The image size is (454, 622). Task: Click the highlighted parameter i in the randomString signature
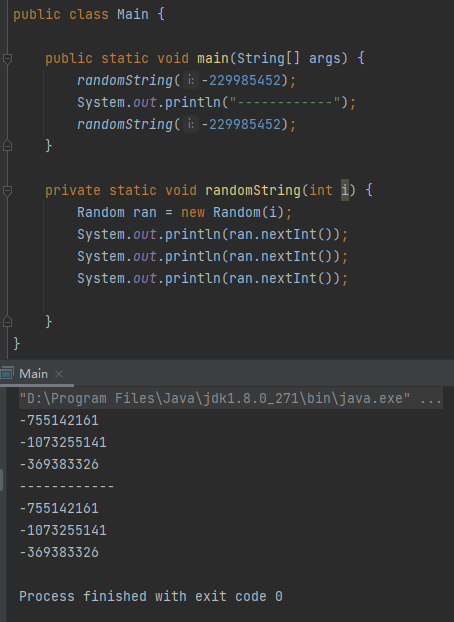pyautogui.click(x=345, y=190)
